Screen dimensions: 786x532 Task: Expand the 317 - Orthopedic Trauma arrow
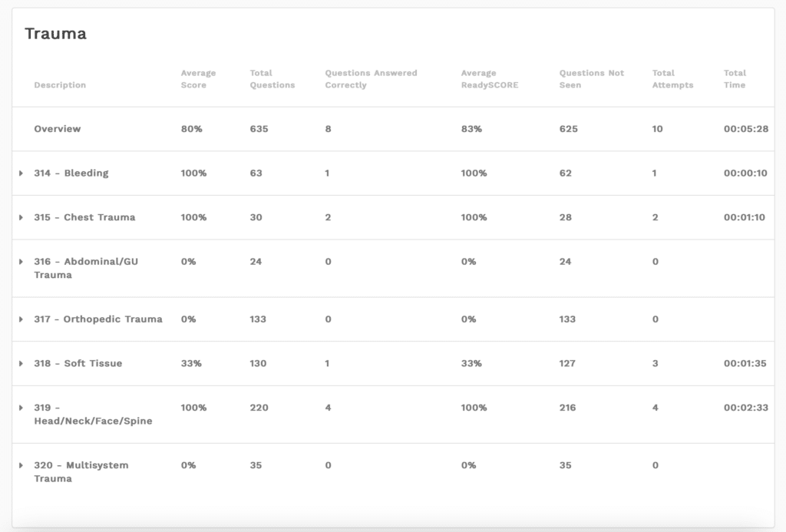(x=21, y=319)
